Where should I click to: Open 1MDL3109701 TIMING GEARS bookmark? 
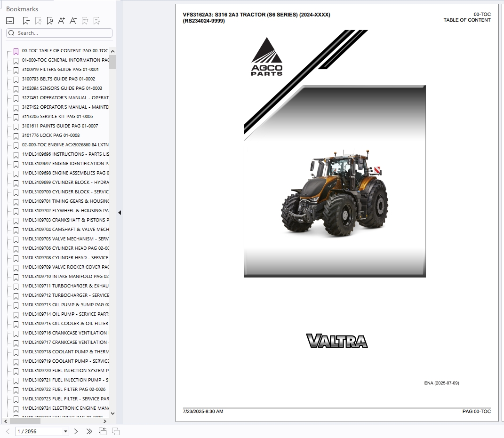tap(65, 201)
